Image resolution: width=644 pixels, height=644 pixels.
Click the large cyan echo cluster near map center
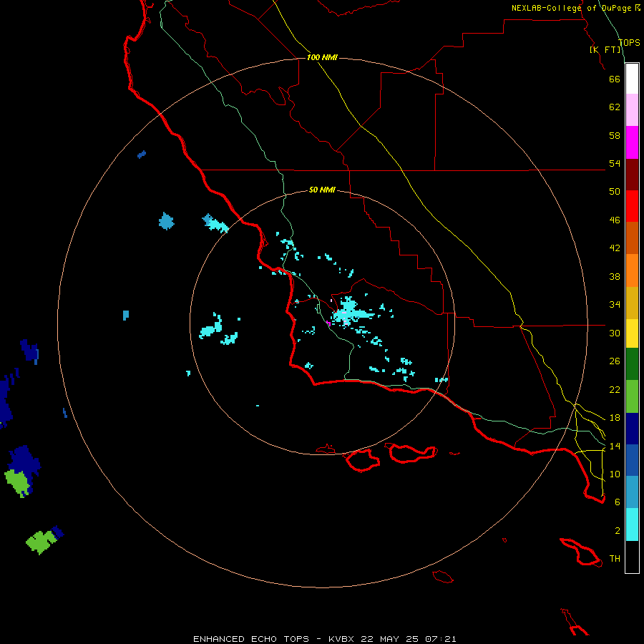pyautogui.click(x=351, y=312)
